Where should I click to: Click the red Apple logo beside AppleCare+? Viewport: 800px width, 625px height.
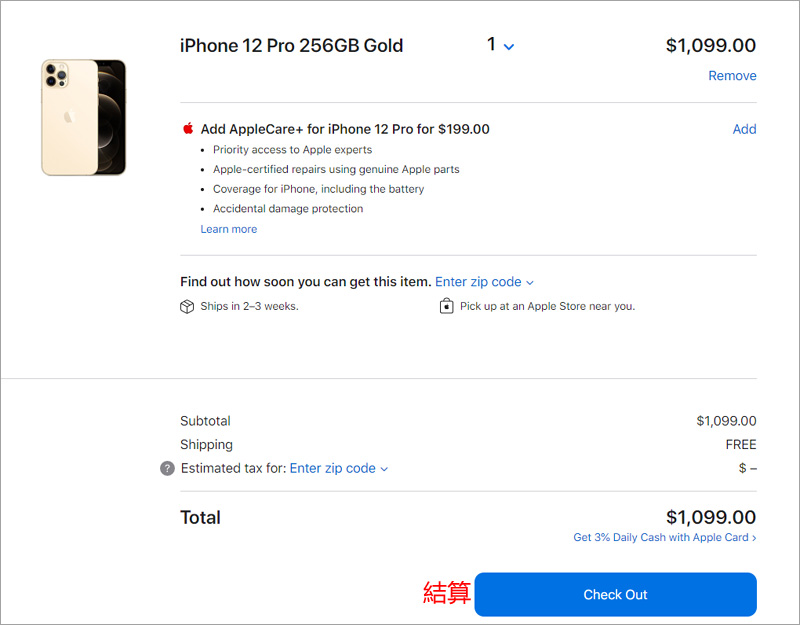point(187,129)
